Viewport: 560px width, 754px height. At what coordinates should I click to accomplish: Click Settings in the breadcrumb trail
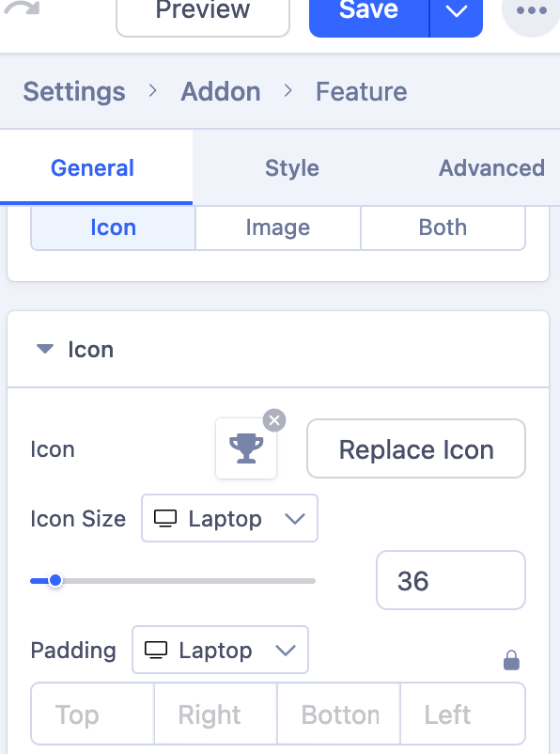point(73,91)
